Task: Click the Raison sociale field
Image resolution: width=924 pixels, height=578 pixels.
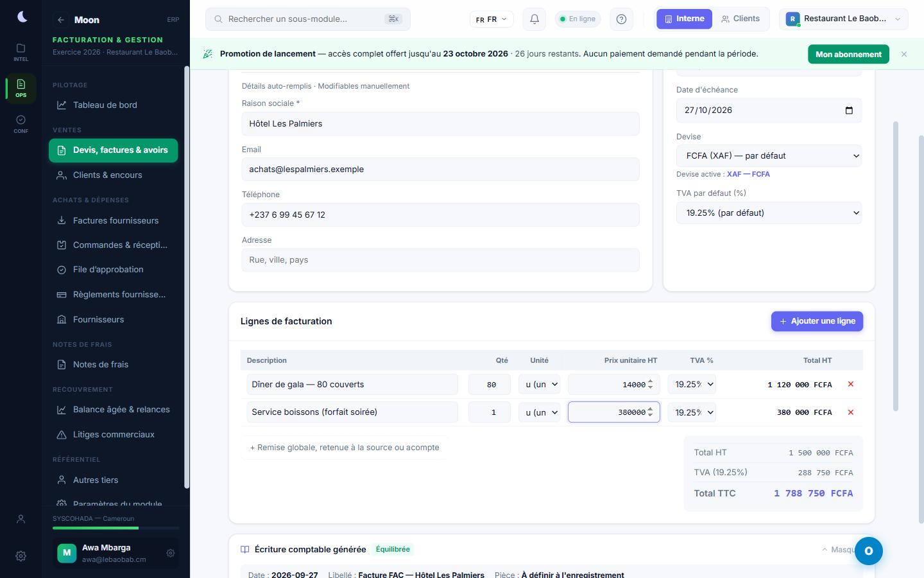Action: coord(440,124)
